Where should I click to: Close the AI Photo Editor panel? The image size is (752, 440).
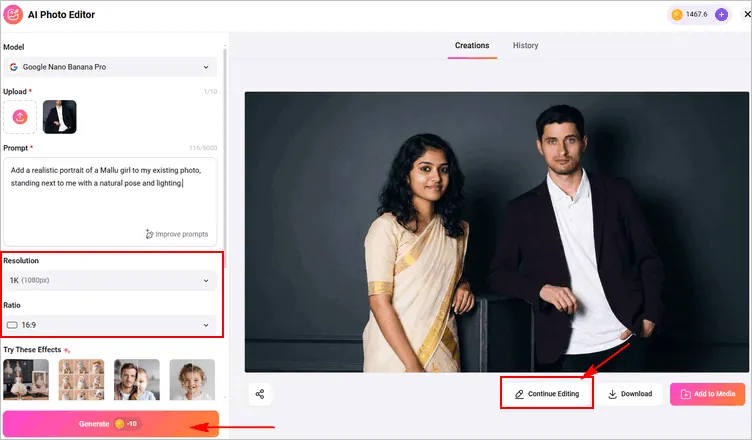(747, 14)
